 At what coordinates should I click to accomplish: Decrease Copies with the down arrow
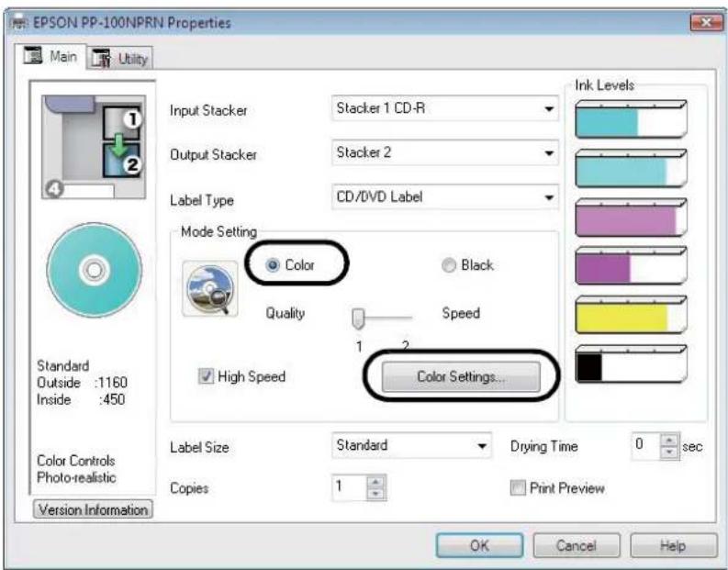tap(375, 494)
